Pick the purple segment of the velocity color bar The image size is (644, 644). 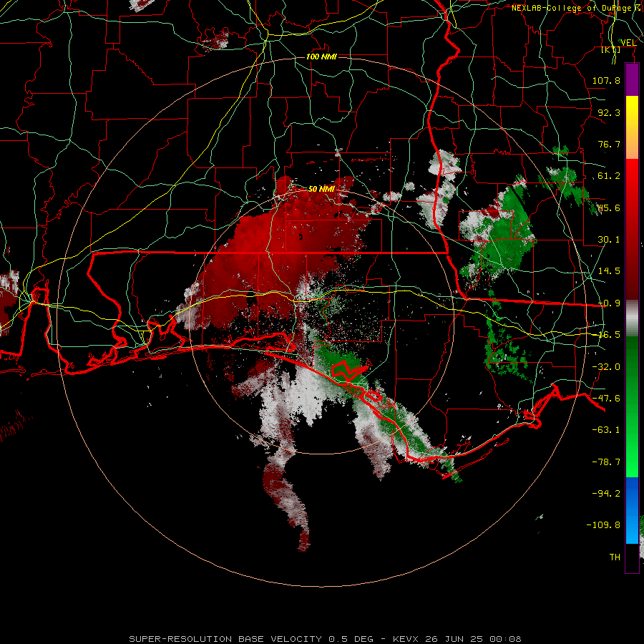(x=632, y=79)
